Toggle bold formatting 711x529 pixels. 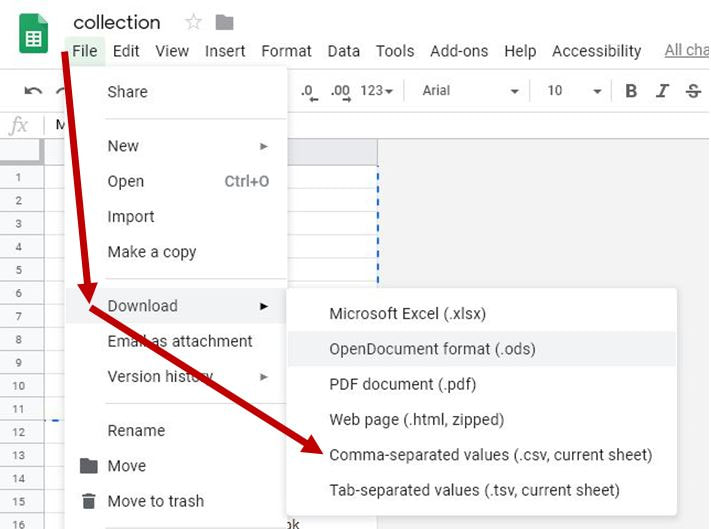(631, 91)
